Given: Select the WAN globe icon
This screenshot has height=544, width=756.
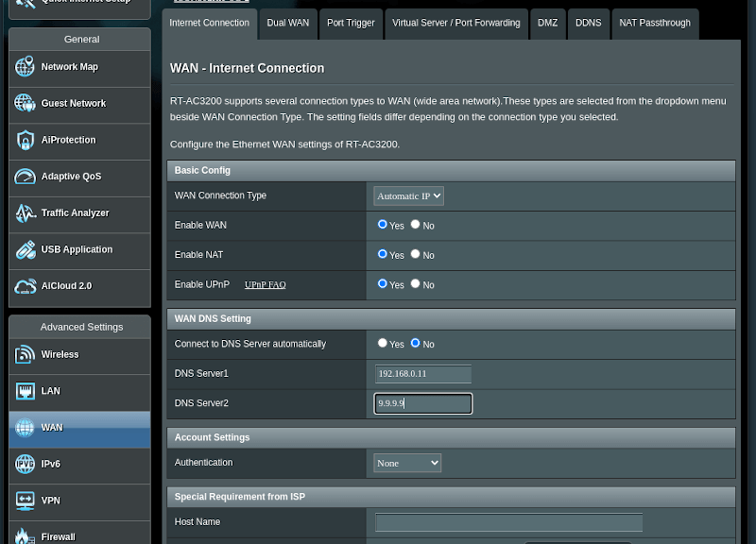Looking at the screenshot, I should (x=25, y=428).
